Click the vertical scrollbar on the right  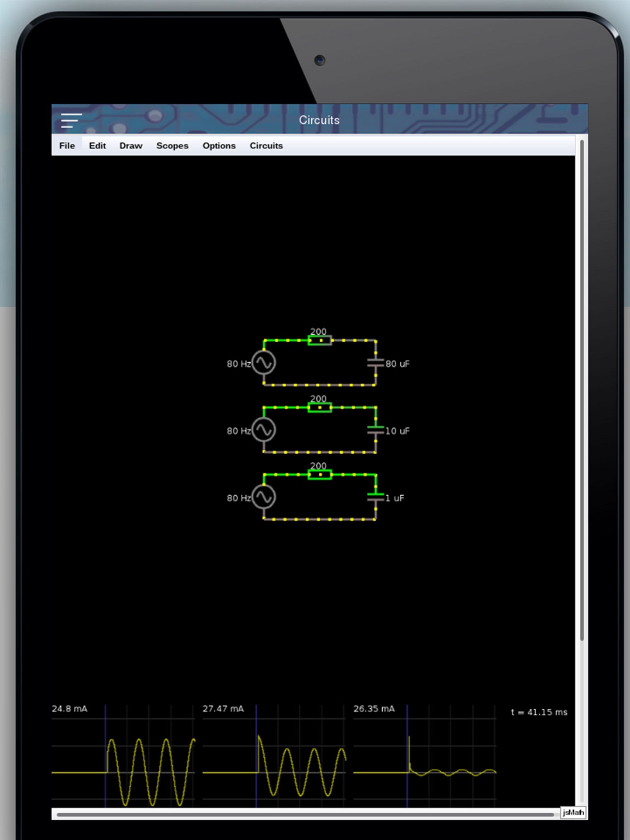582,390
